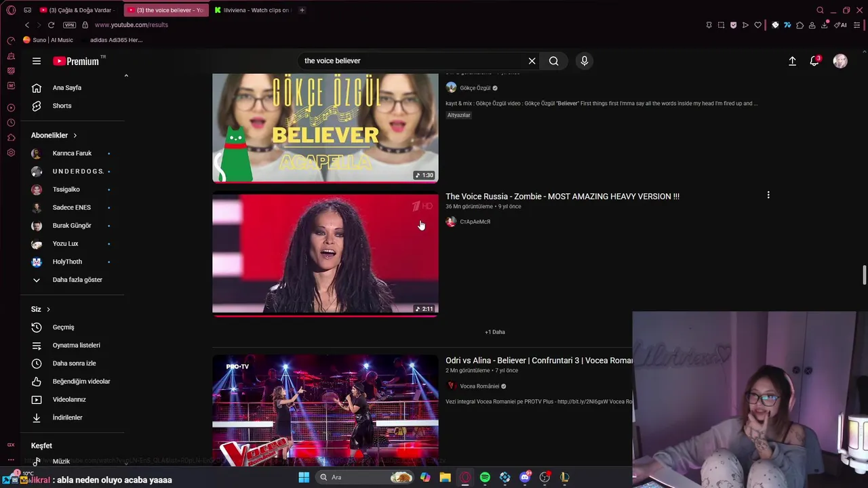868x488 pixels.
Task: Open Gökçe Özgül Believer Acapella thumbnail
Action: point(325,127)
